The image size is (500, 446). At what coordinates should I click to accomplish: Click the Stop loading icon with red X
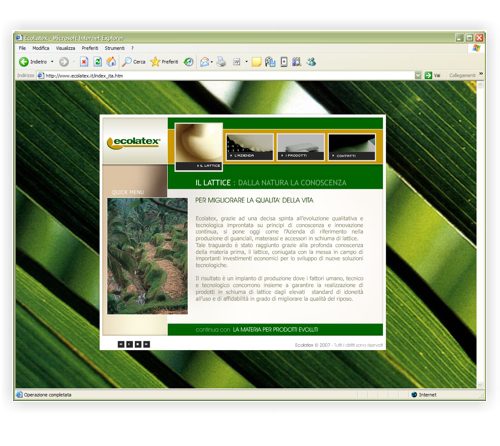point(84,62)
